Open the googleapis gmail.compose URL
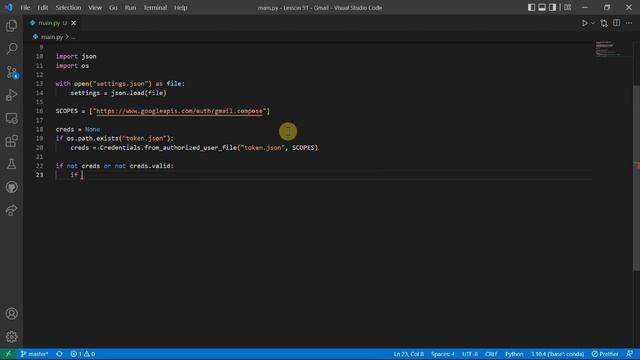 pos(180,111)
